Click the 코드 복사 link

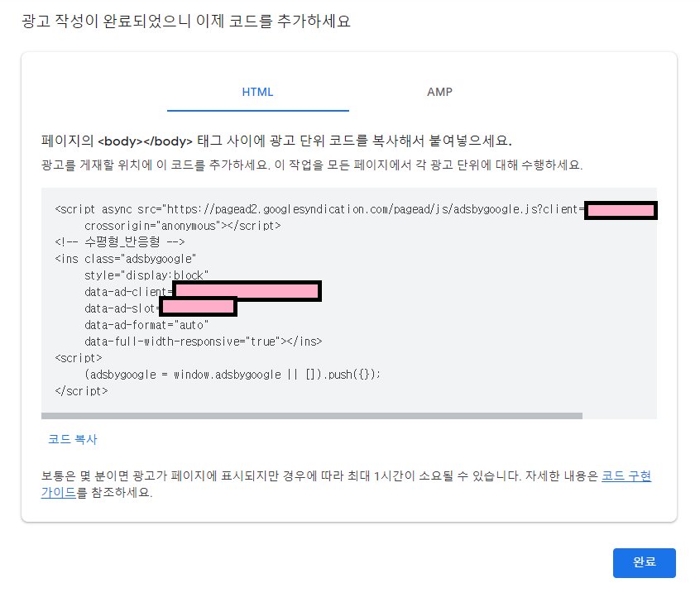[x=72, y=439]
